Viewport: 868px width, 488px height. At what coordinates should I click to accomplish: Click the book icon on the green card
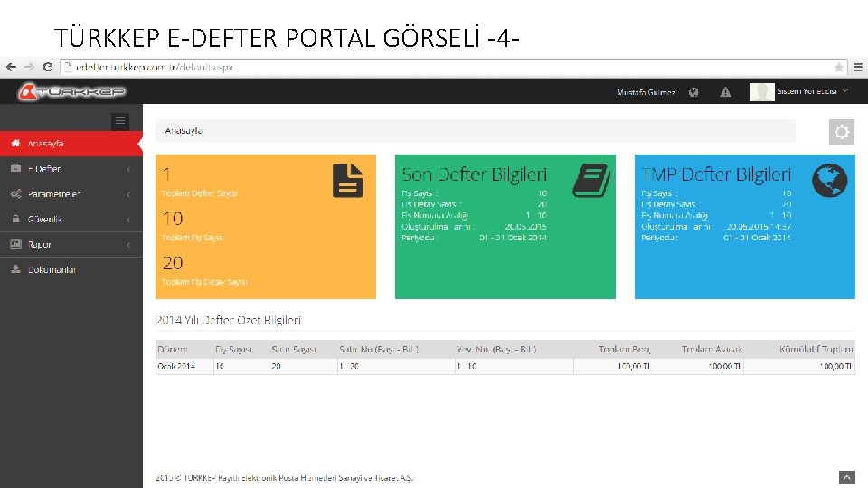590,180
